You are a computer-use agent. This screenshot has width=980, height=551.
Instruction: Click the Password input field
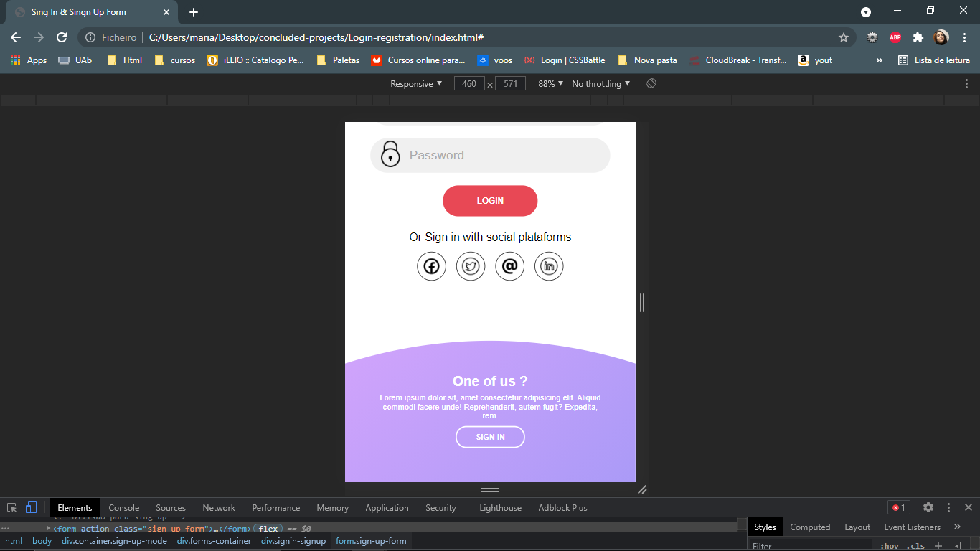[490, 155]
